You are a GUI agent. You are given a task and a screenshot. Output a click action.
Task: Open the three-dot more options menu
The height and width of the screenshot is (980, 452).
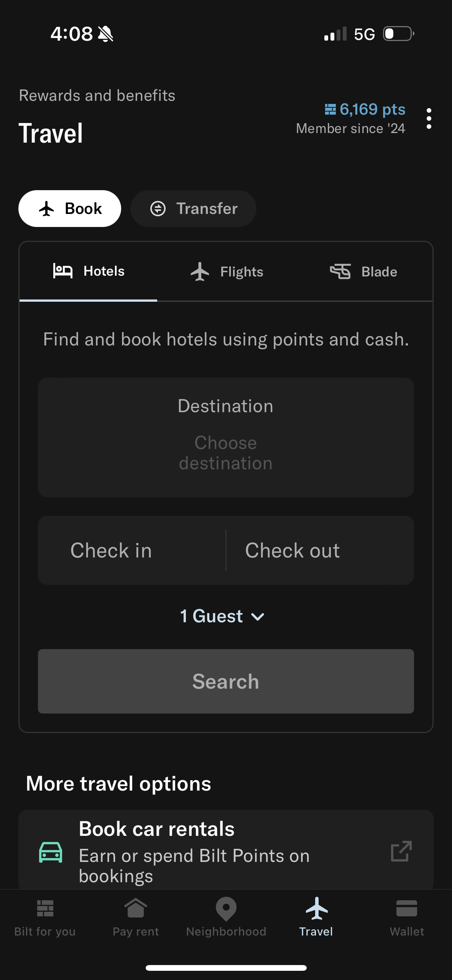click(x=429, y=118)
